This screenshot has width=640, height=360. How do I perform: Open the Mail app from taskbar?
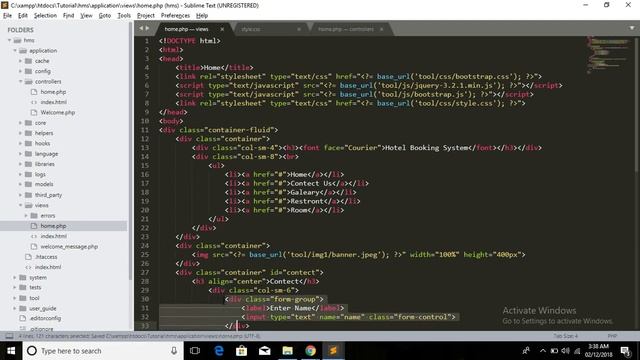tap(264, 351)
